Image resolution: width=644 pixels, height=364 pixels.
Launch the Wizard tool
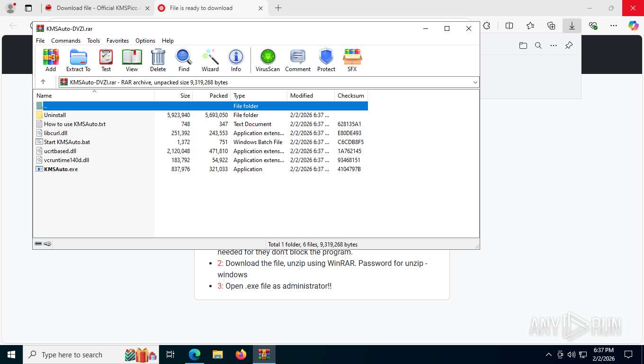pos(210,60)
